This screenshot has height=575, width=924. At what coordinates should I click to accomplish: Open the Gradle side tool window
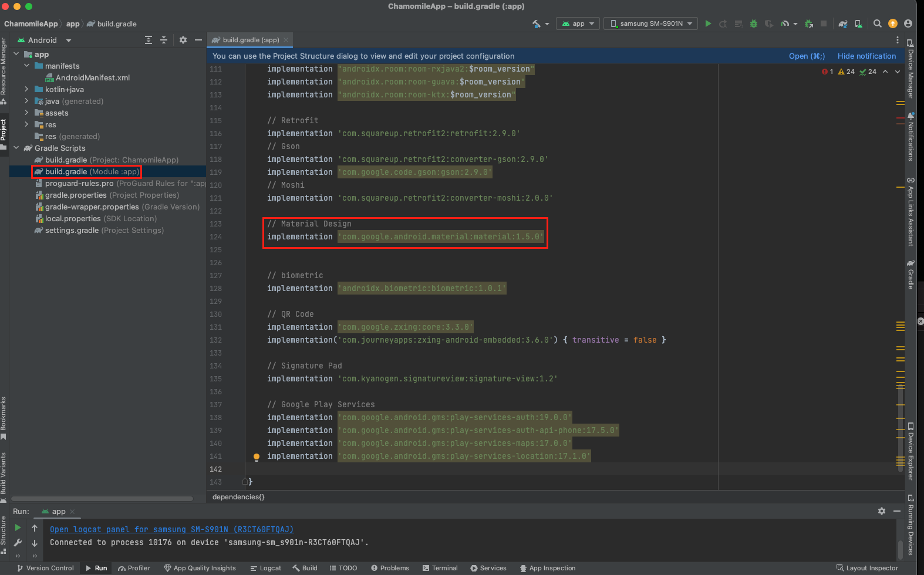point(910,275)
